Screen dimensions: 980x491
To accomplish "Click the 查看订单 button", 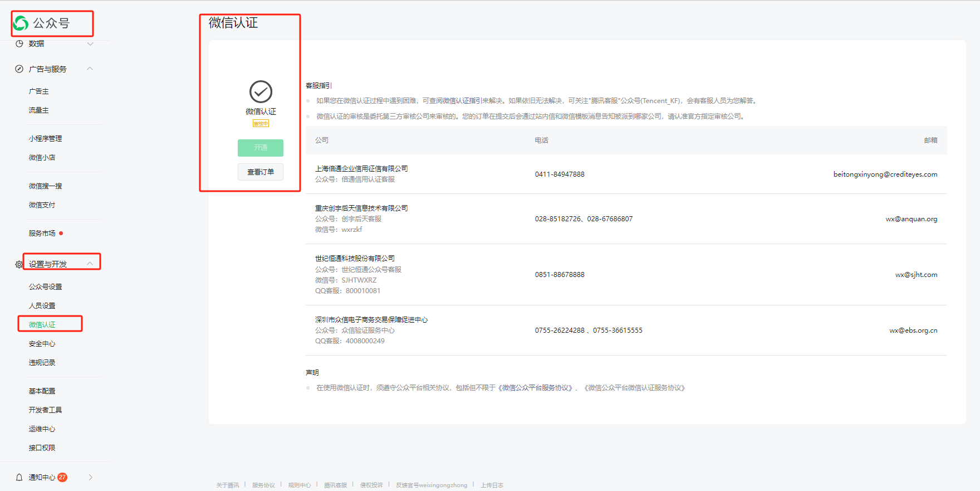I will point(261,172).
